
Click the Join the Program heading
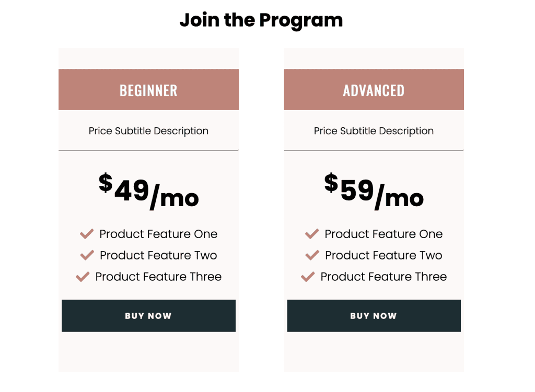tap(261, 20)
